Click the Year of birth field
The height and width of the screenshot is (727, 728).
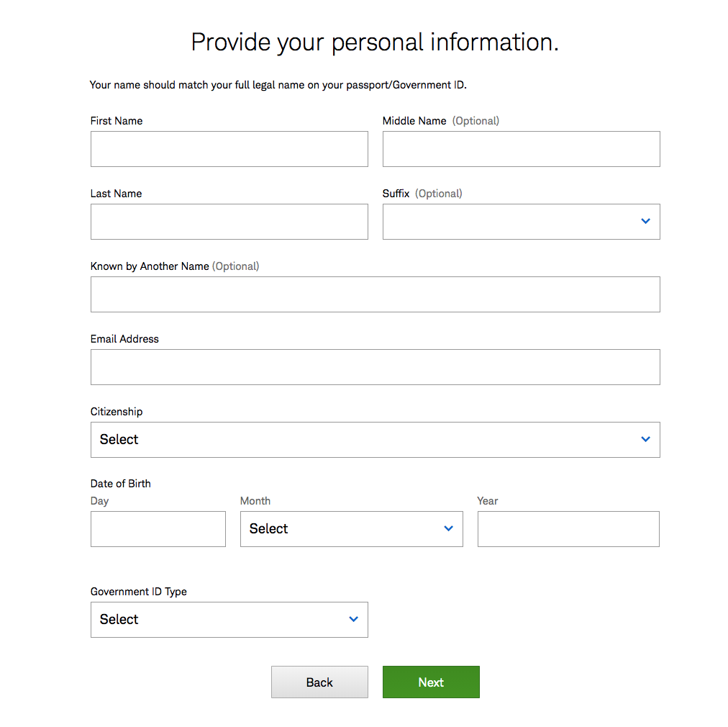coord(568,528)
